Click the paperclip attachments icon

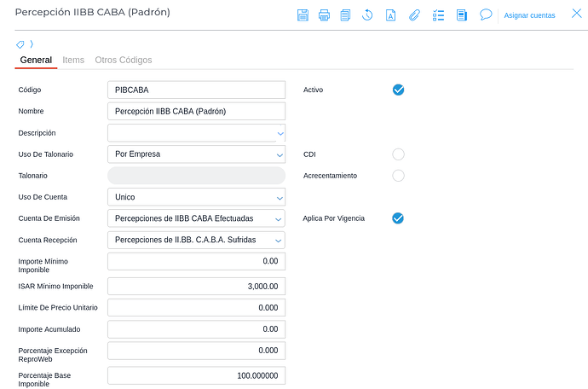pos(414,15)
